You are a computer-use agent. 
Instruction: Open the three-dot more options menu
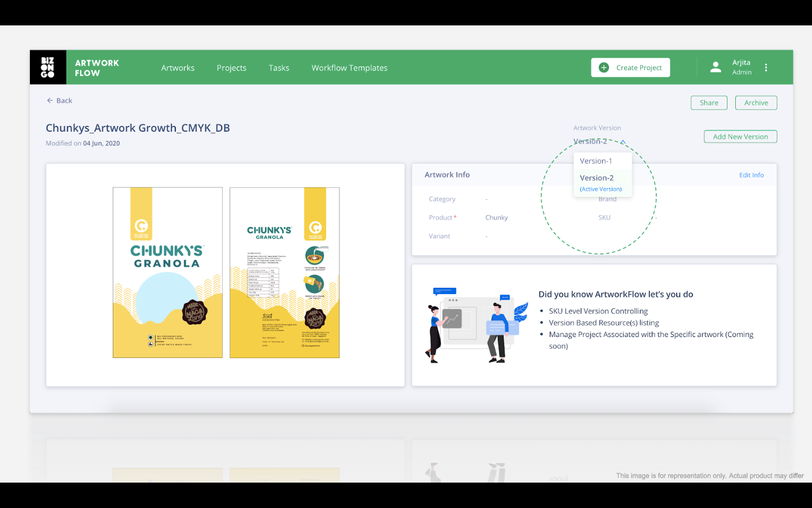pos(766,68)
